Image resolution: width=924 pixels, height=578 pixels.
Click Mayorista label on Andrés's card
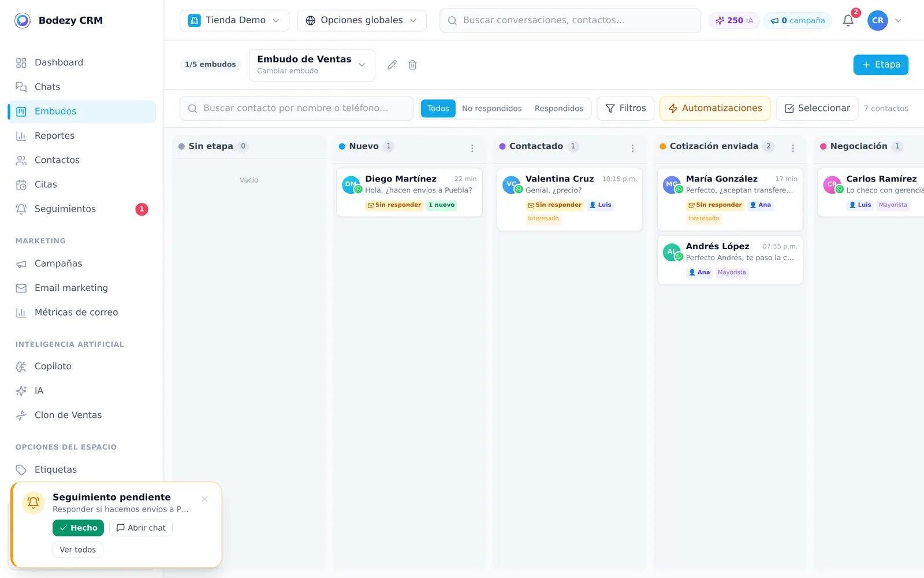[732, 273]
